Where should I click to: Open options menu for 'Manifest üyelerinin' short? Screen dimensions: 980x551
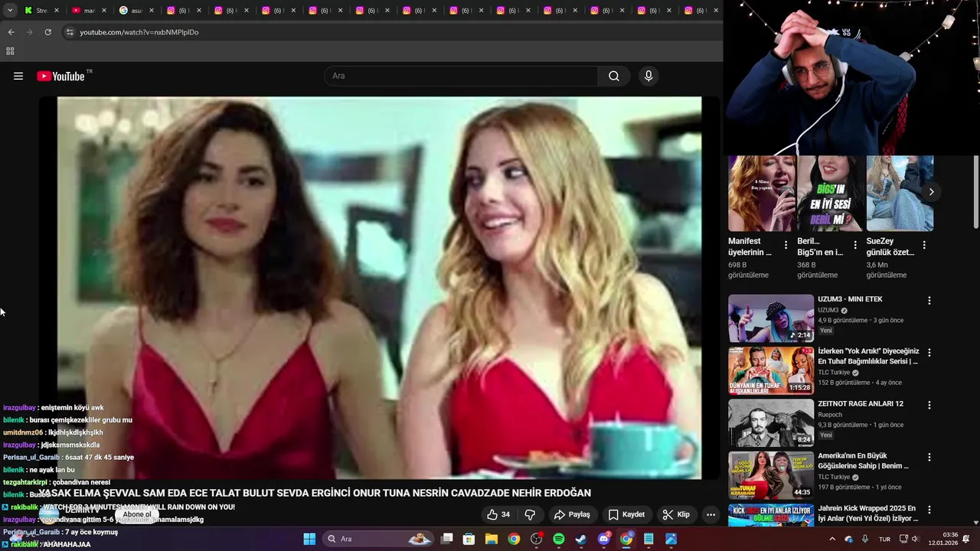click(786, 246)
